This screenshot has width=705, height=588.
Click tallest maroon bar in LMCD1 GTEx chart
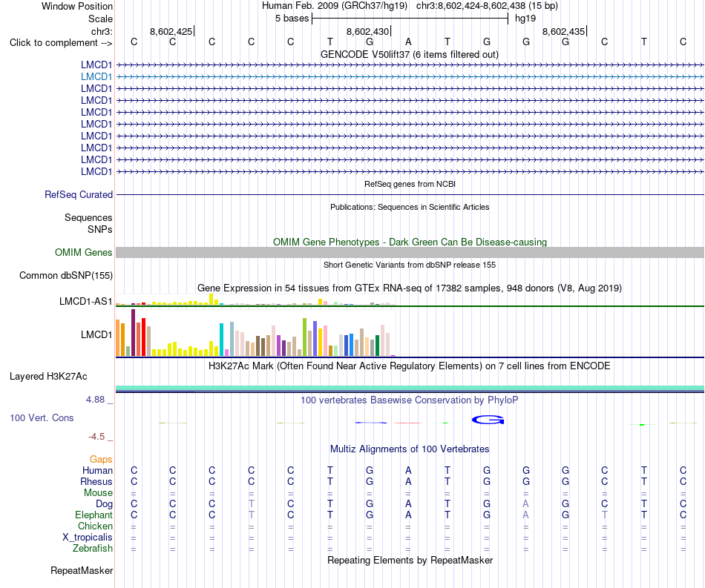[133, 332]
